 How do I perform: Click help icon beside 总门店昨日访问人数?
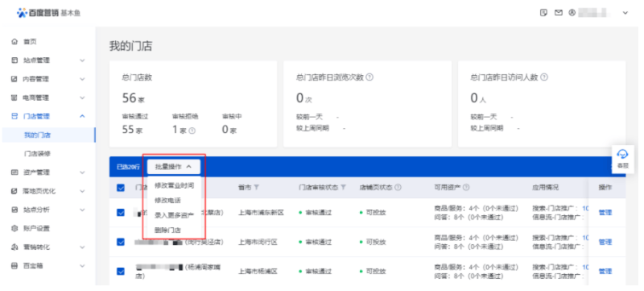pyautogui.click(x=544, y=77)
